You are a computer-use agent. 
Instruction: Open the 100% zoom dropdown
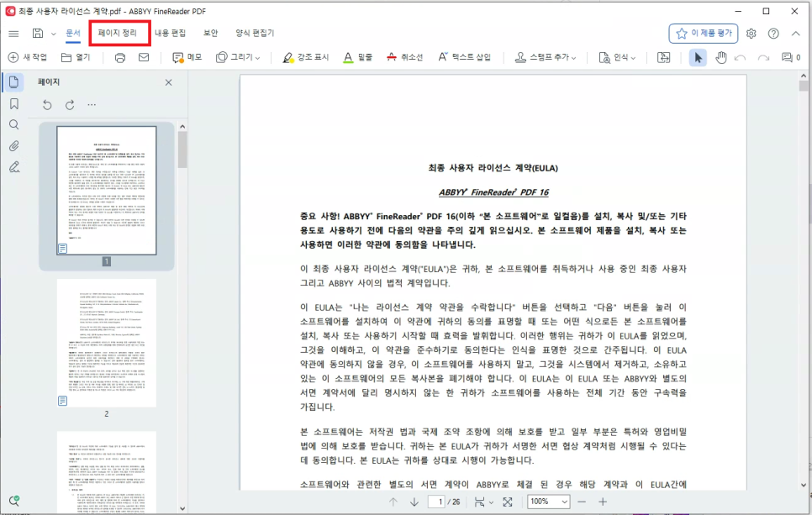[548, 502]
